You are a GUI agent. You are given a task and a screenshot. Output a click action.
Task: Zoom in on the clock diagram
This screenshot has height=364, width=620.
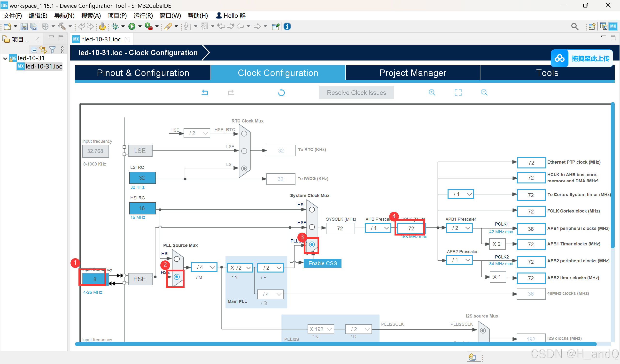coord(432,92)
